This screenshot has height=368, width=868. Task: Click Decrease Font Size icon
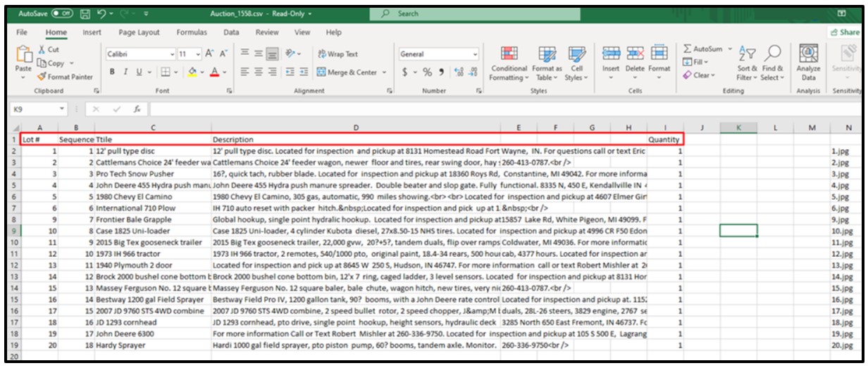click(x=224, y=54)
